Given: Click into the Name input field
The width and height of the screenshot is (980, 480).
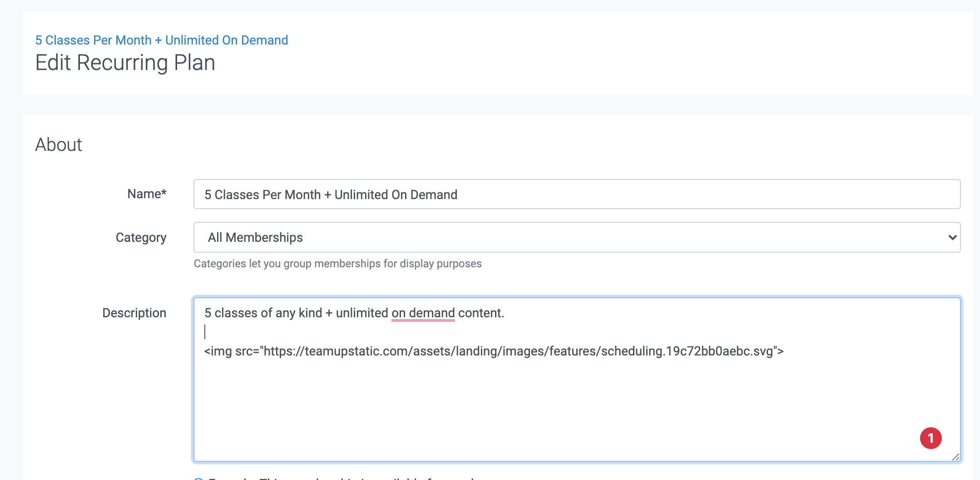Looking at the screenshot, I should click(577, 195).
